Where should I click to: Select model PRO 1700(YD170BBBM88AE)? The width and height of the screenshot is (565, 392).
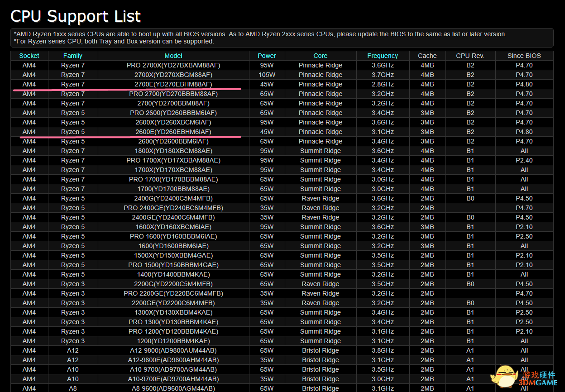tap(173, 179)
